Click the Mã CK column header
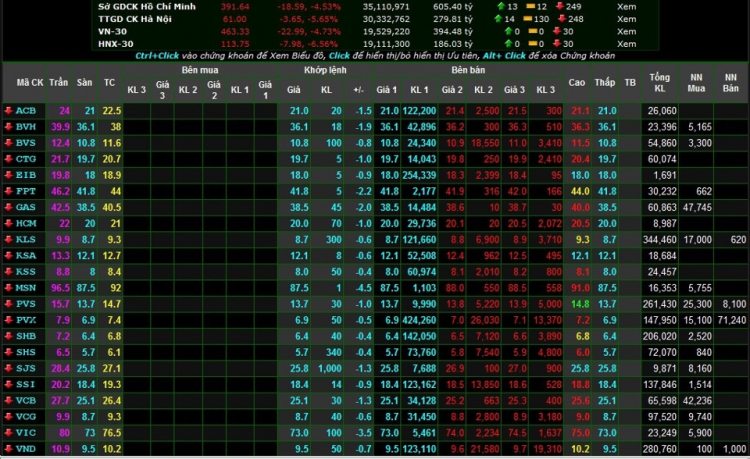Viewport: 750px width, 459px height. [x=30, y=83]
